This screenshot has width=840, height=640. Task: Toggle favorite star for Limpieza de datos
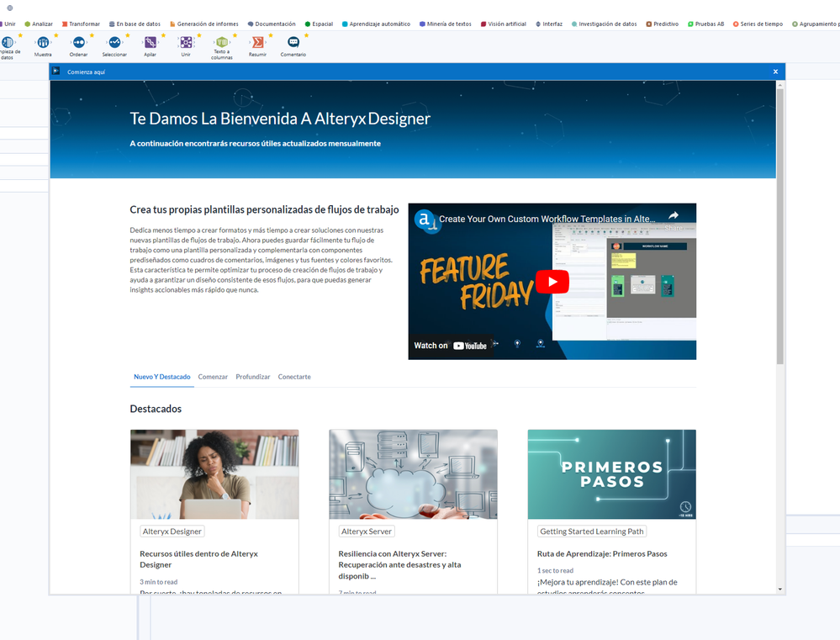[x=20, y=35]
